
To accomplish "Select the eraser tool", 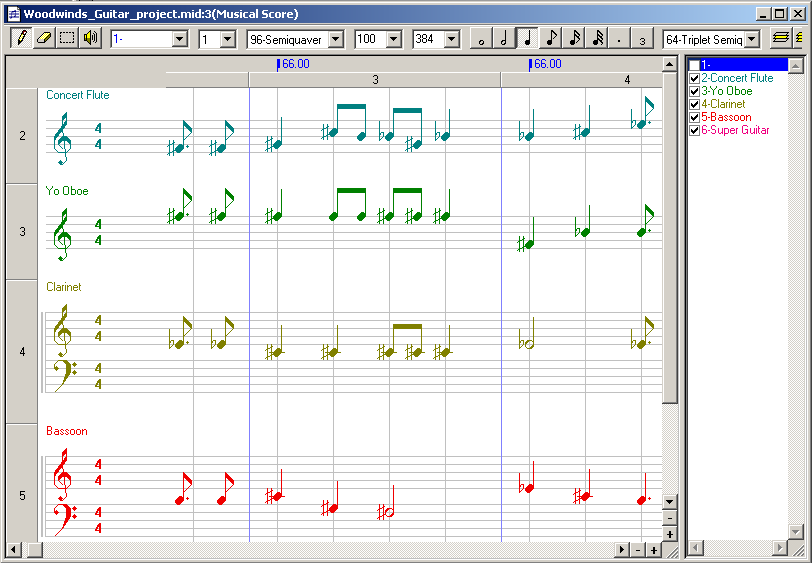I will click(43, 38).
